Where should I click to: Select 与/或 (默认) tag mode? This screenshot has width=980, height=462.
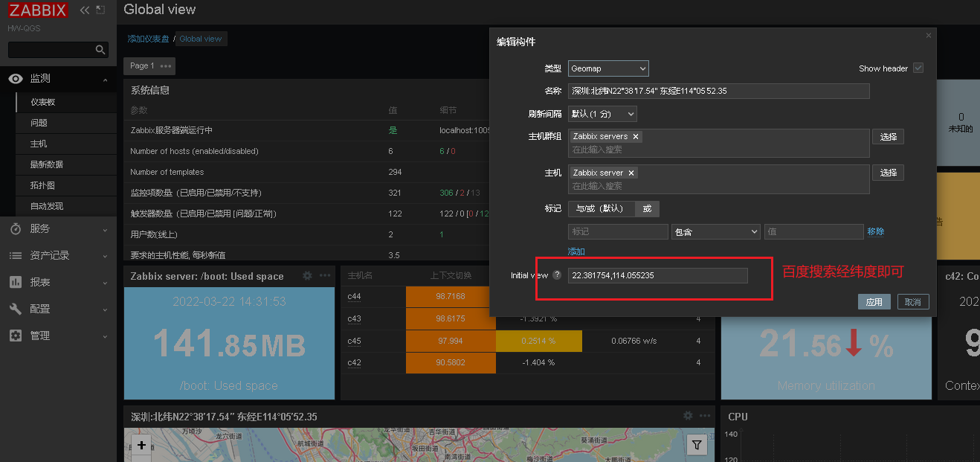coord(602,209)
